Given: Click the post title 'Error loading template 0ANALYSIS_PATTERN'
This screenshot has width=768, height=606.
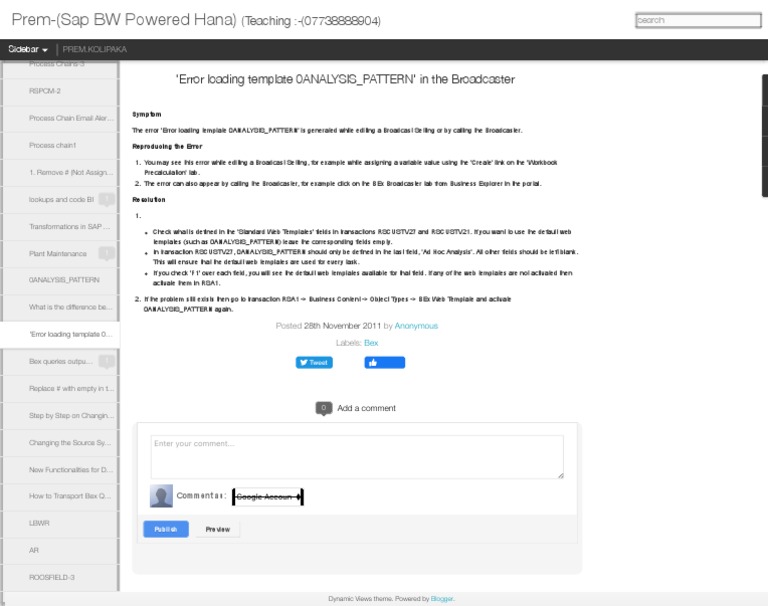Looking at the screenshot, I should tap(345, 79).
